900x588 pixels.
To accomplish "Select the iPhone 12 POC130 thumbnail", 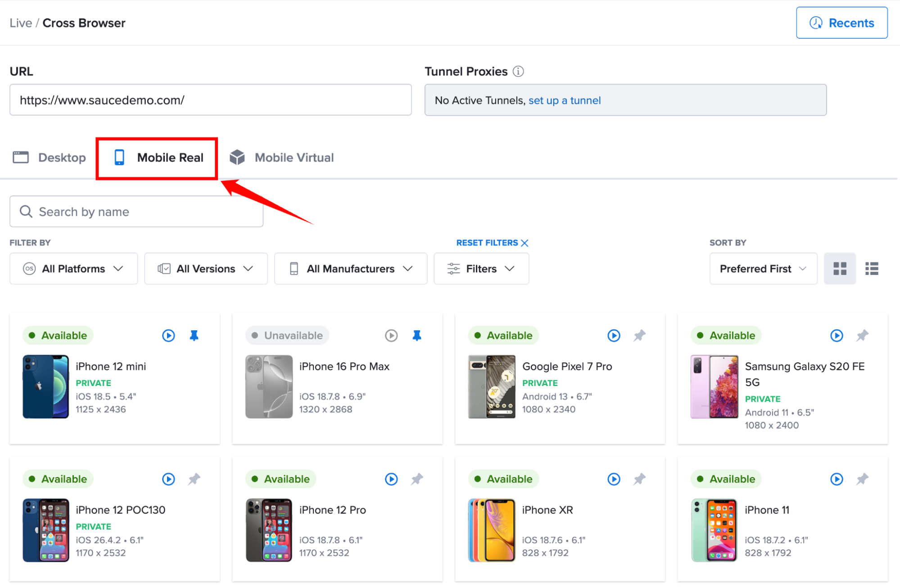I will point(46,530).
